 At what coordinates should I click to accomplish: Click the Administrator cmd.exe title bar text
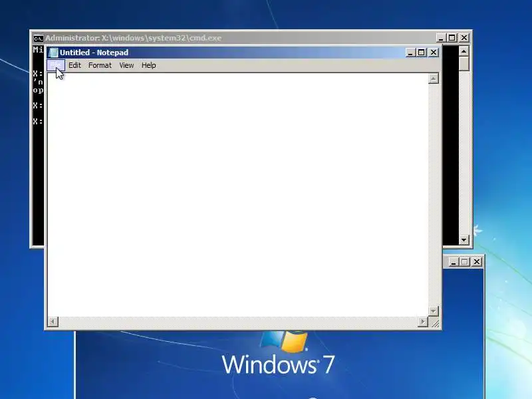point(134,38)
